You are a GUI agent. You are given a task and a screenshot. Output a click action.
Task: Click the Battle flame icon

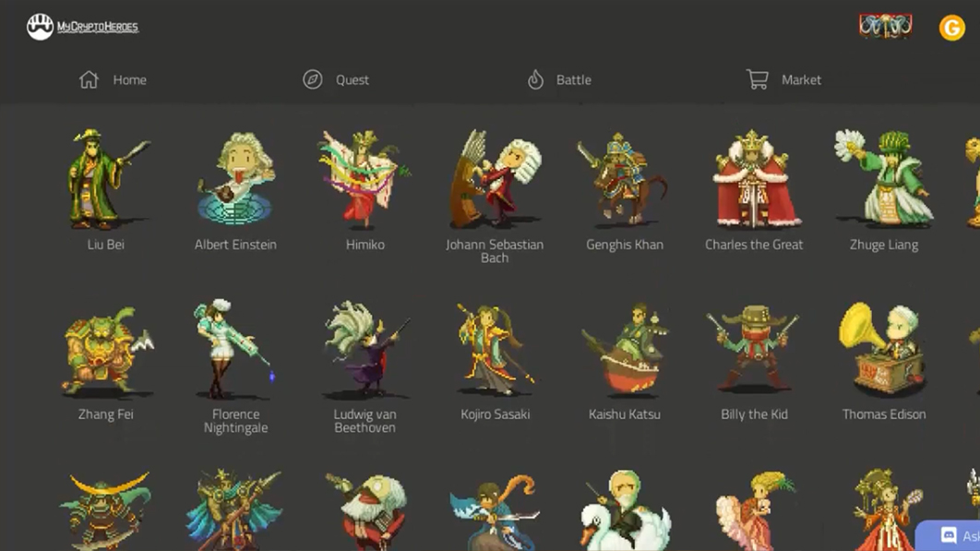point(535,80)
